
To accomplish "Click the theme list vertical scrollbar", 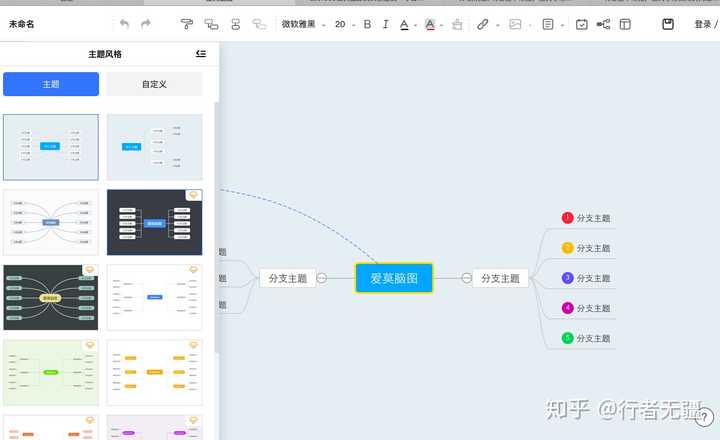I will point(217,227).
